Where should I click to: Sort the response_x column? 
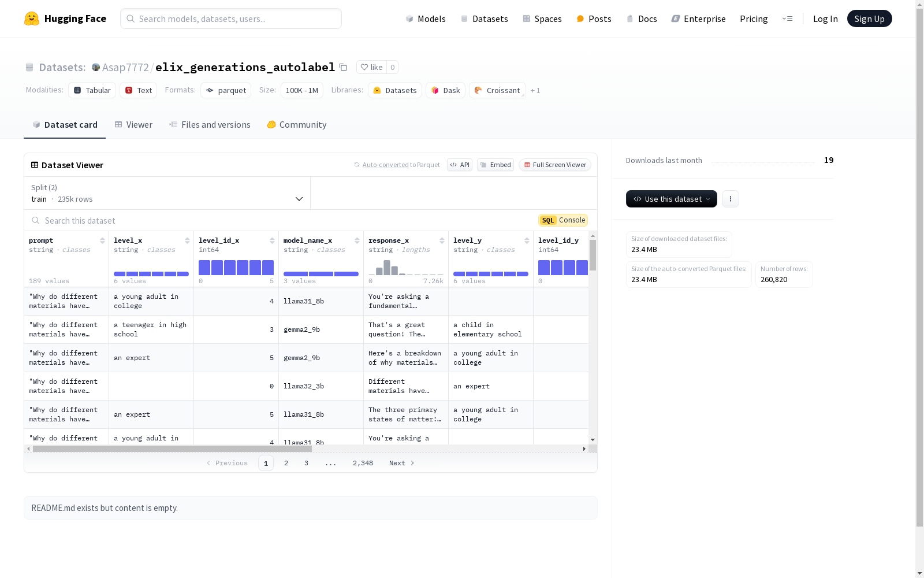click(442, 240)
